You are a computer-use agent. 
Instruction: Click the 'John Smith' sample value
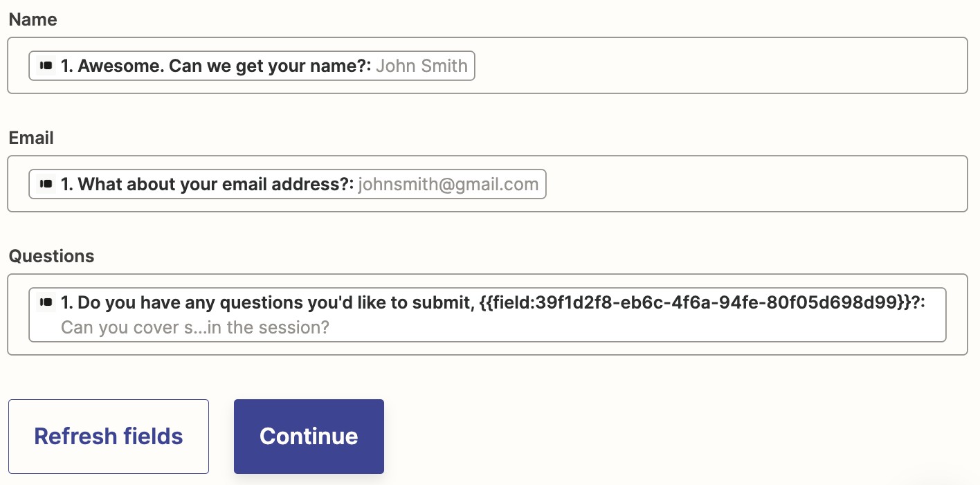point(421,66)
